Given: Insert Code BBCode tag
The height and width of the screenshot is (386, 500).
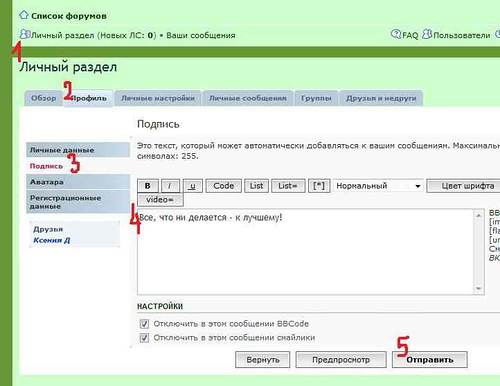Looking at the screenshot, I should click(x=224, y=186).
